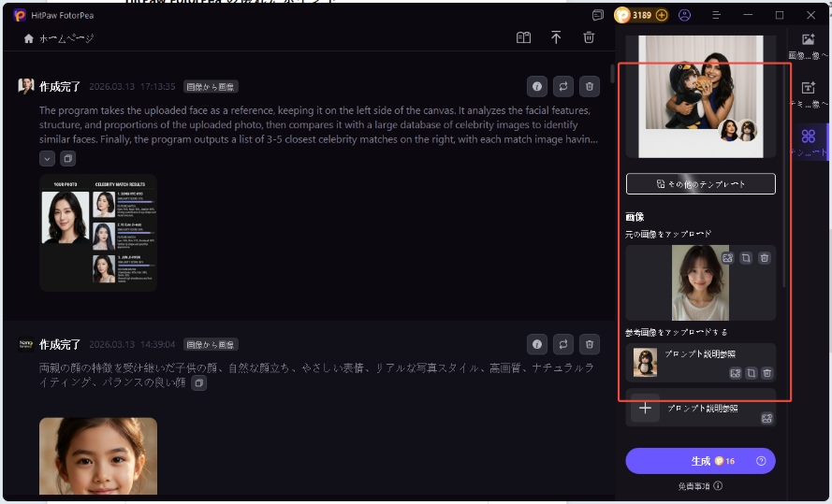Click the history list vertical scrollbar
The image size is (832, 504).
coord(612,74)
